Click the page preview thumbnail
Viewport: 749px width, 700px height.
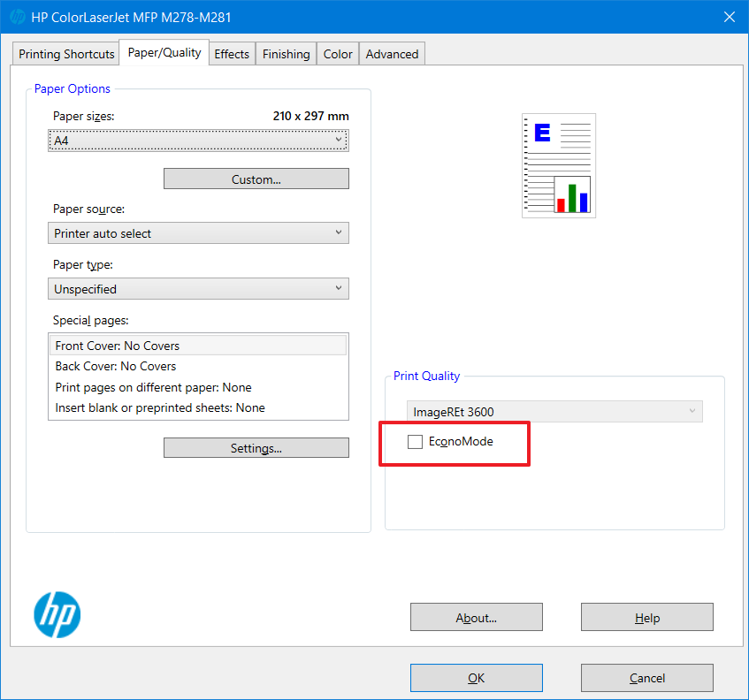point(558,165)
